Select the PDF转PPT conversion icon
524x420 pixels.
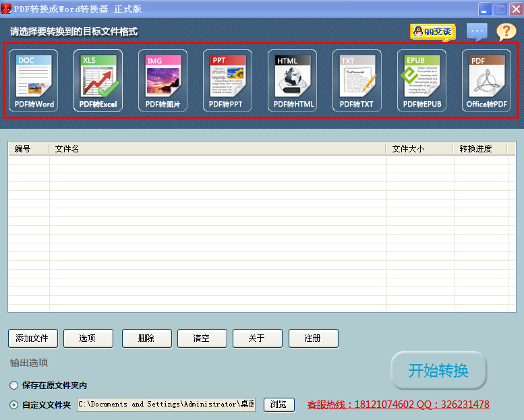pos(227,80)
